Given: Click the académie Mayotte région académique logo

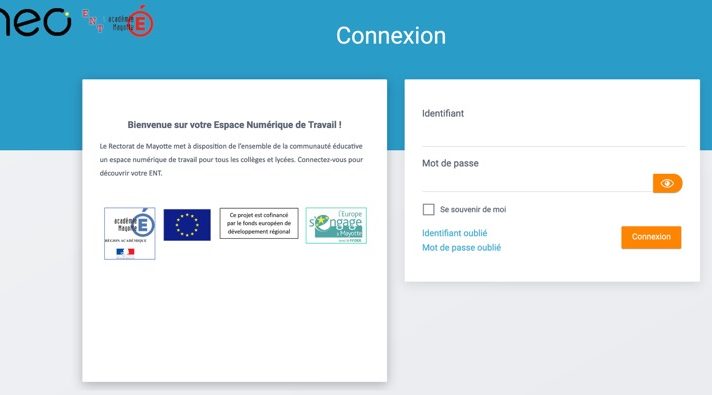Looking at the screenshot, I should (x=129, y=233).
